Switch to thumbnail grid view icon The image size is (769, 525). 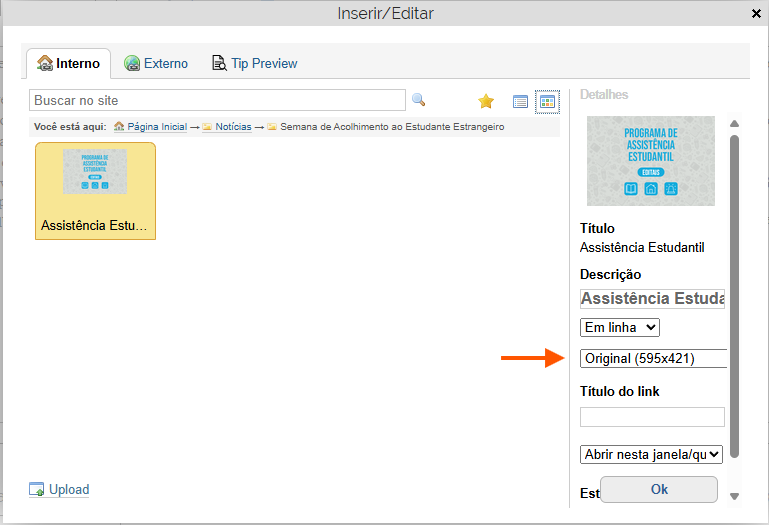[x=547, y=101]
